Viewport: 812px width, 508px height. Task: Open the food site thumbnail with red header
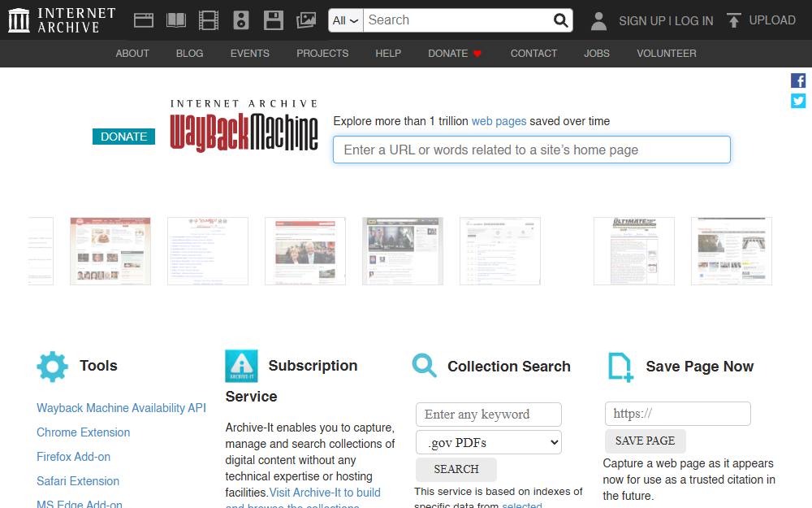110,251
